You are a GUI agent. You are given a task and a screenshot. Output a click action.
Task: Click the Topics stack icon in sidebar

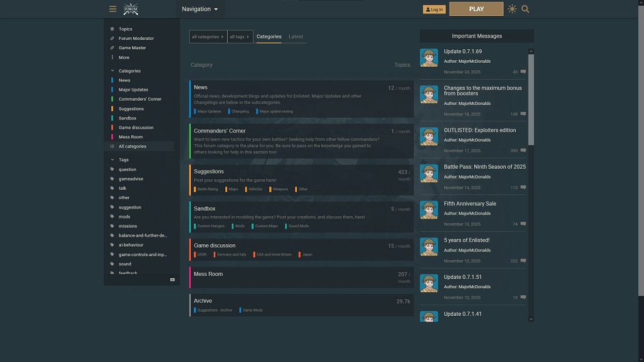click(112, 29)
